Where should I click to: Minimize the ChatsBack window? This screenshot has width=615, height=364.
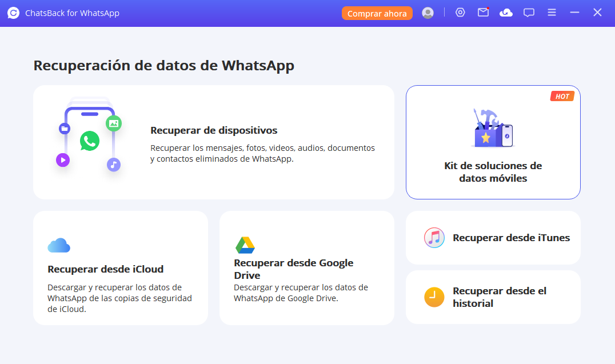(x=574, y=13)
